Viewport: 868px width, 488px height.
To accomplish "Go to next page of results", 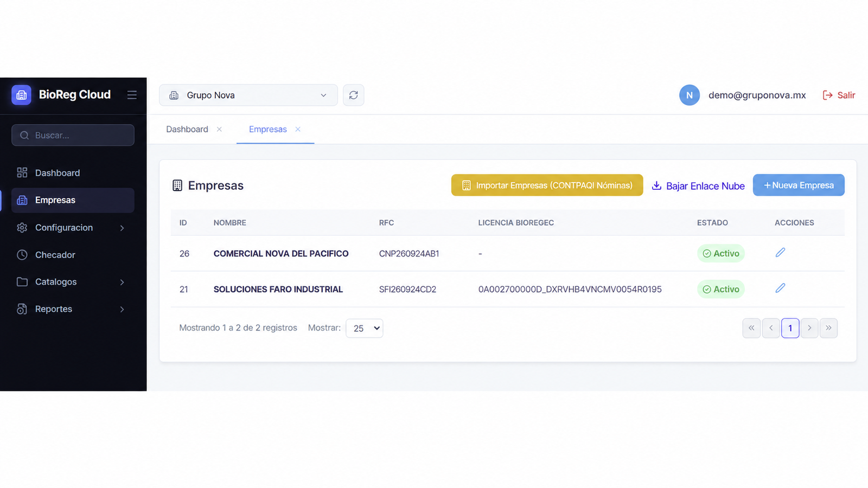I will (809, 328).
